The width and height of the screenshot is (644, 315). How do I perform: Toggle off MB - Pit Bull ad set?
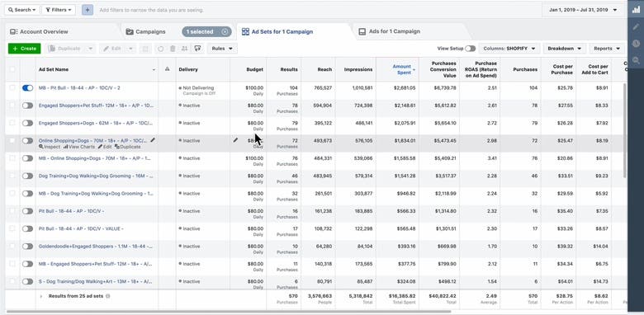[27, 87]
